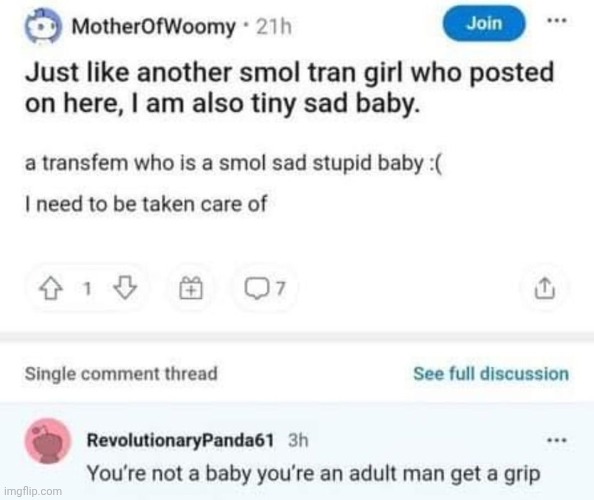This screenshot has width=594, height=500.
Task: See full discussion link
Action: pos(491,374)
